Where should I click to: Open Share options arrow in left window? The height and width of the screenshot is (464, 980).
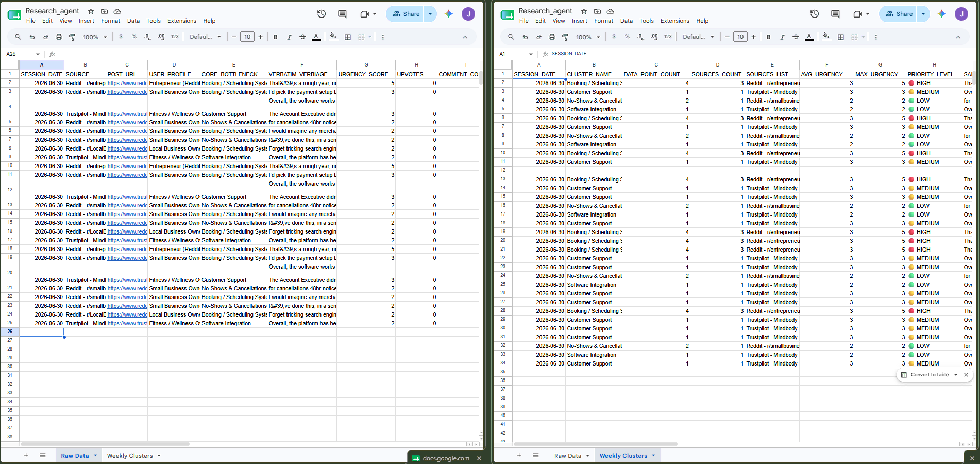point(430,14)
